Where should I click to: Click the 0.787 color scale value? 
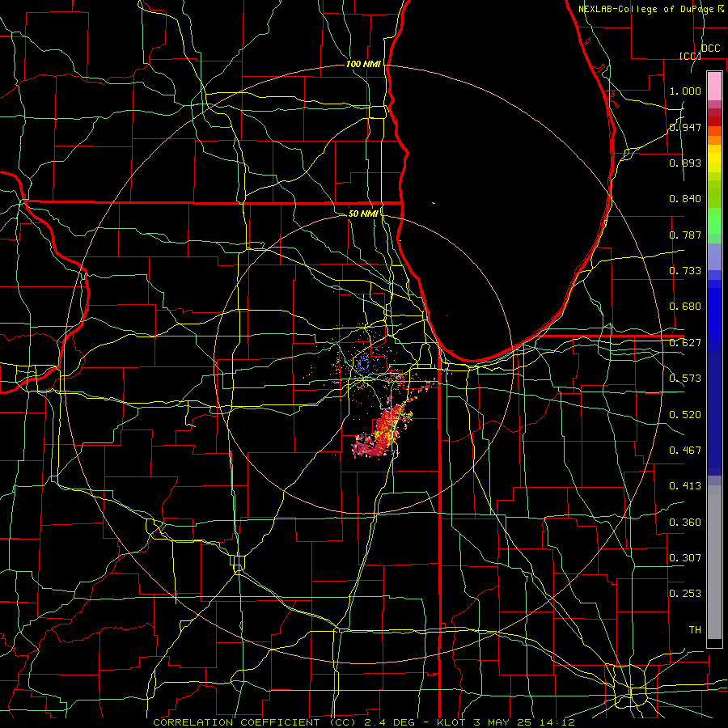(685, 235)
